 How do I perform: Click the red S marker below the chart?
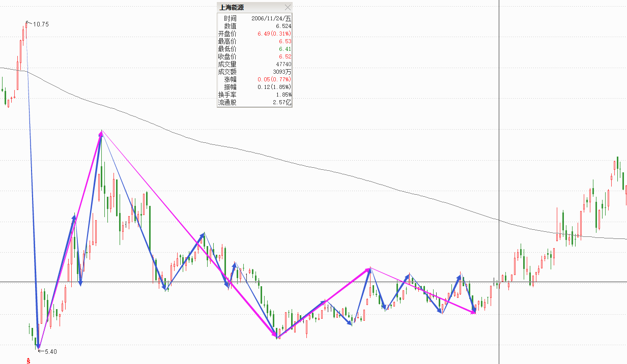pyautogui.click(x=28, y=360)
